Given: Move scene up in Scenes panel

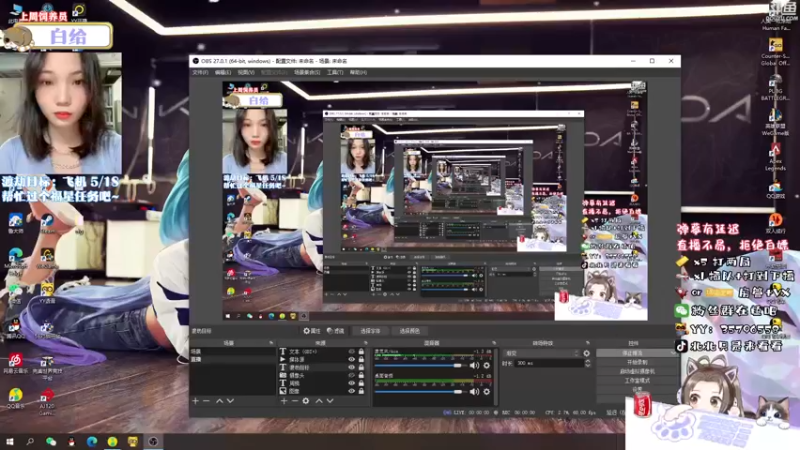Looking at the screenshot, I should point(219,401).
